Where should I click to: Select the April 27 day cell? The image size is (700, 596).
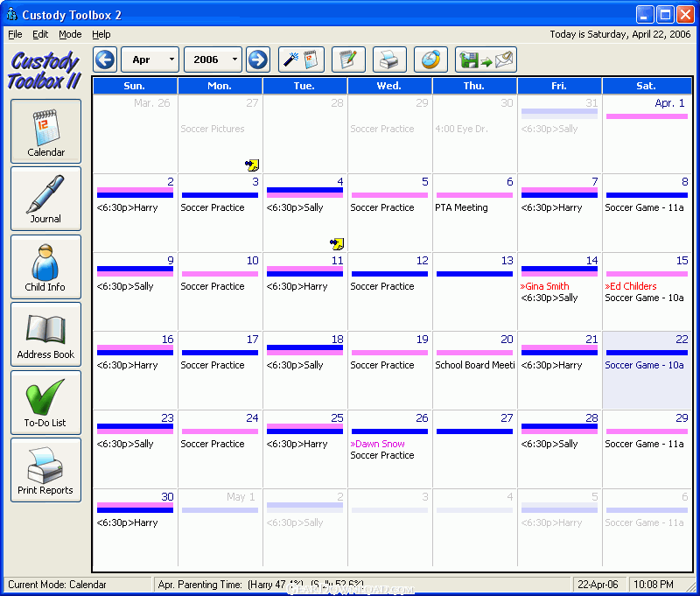tap(474, 450)
